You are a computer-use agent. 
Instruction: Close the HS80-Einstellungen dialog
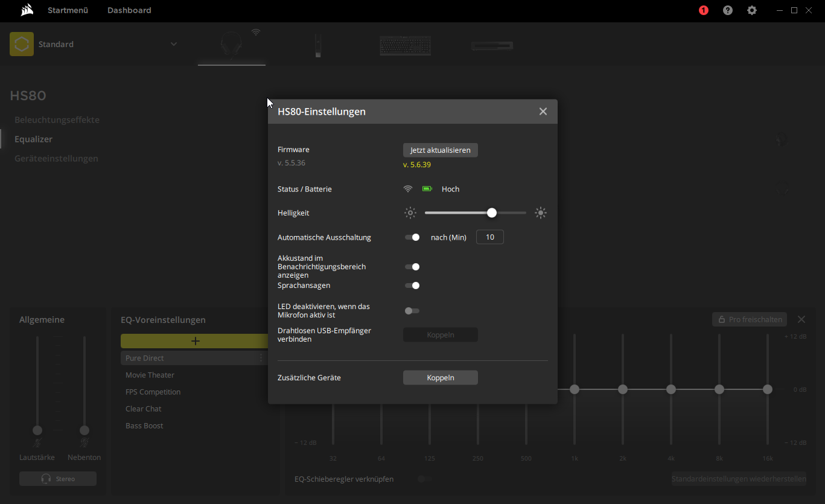[x=543, y=112]
